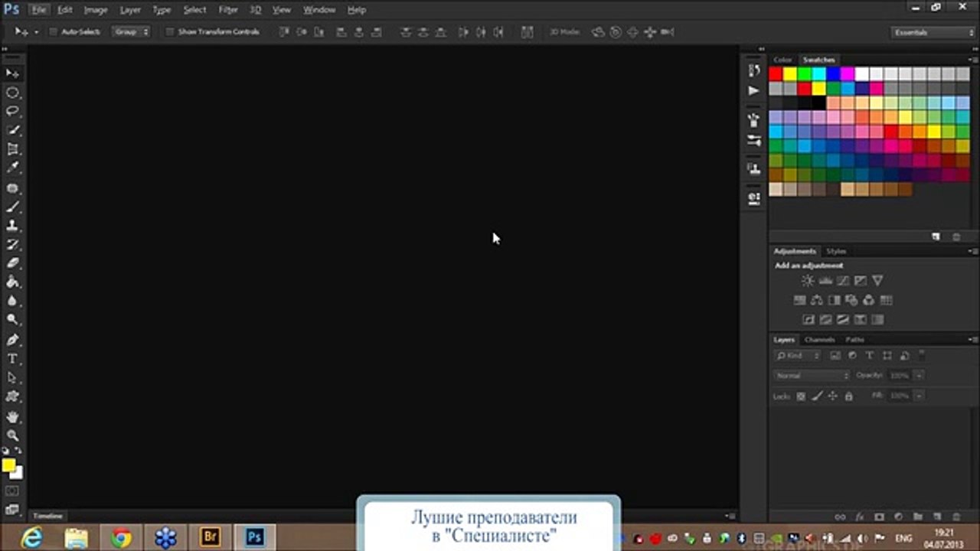Toggle type layer filter in Layers panel

[x=870, y=356]
